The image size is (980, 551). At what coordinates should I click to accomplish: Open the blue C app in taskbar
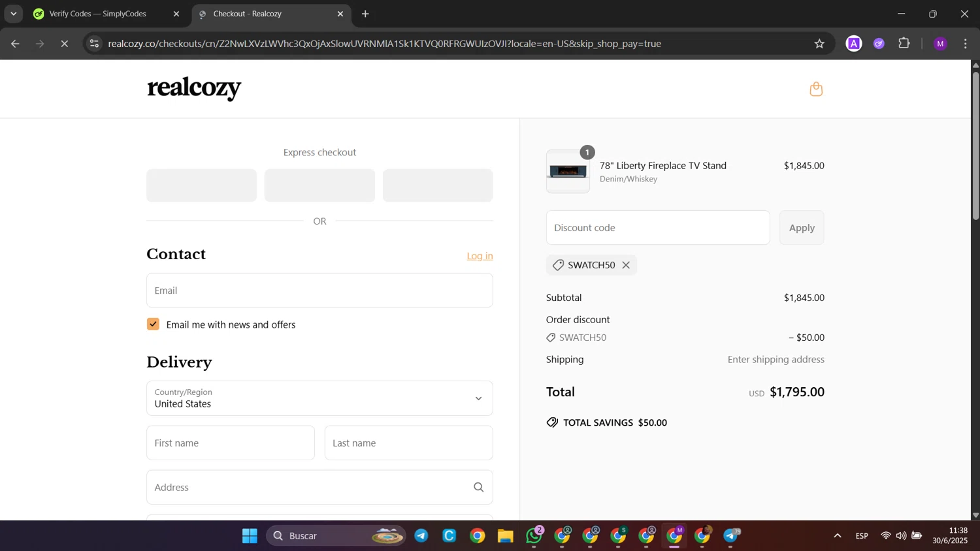[449, 536]
